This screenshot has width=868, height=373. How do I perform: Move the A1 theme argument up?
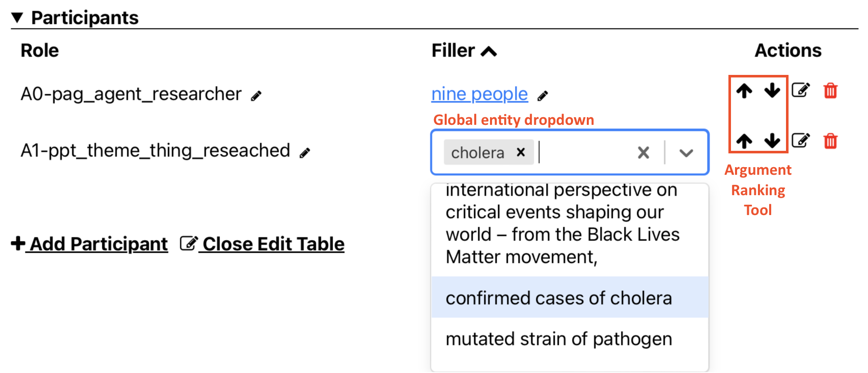point(744,141)
